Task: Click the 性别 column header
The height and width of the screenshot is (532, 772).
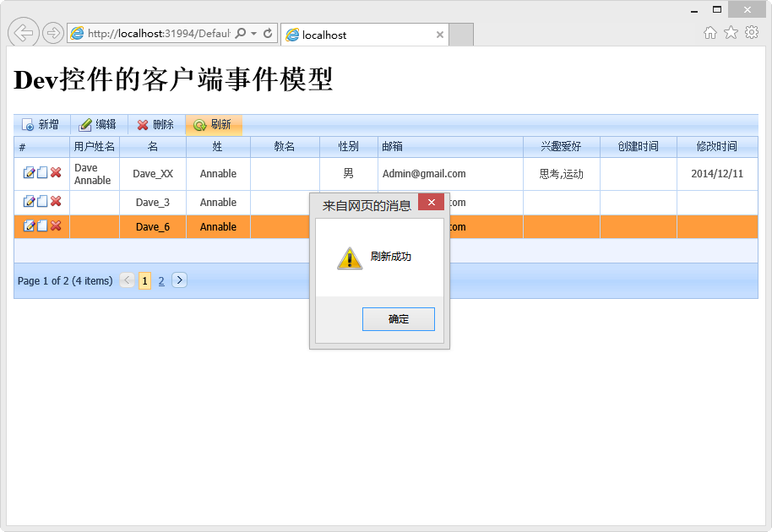Action: click(x=349, y=147)
